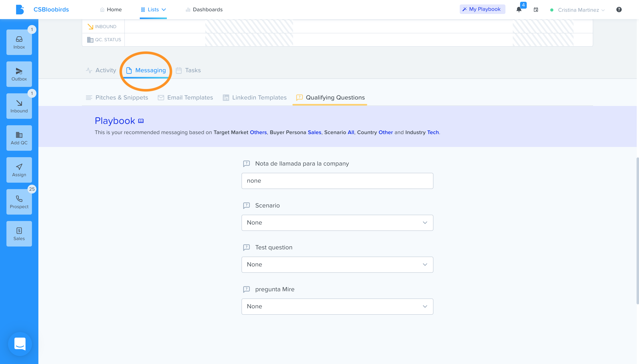Click the QC. Status building icon

pyautogui.click(x=90, y=40)
